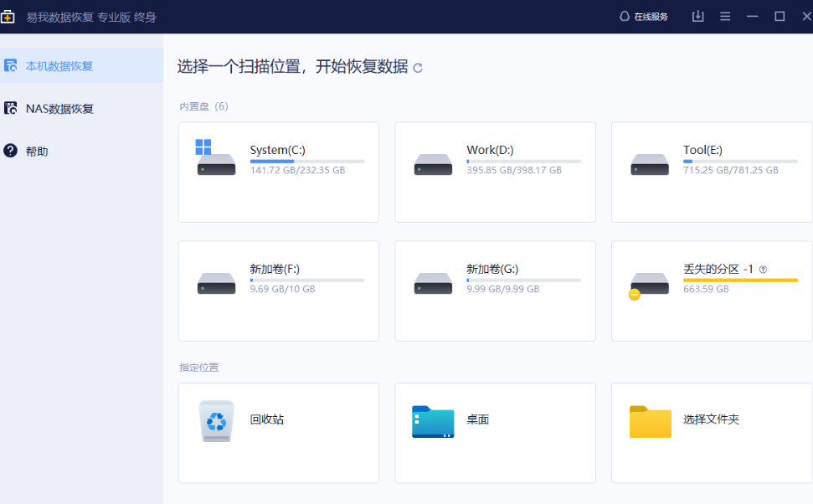
Task: Click the System(C:) usage progress bar
Action: coord(306,161)
